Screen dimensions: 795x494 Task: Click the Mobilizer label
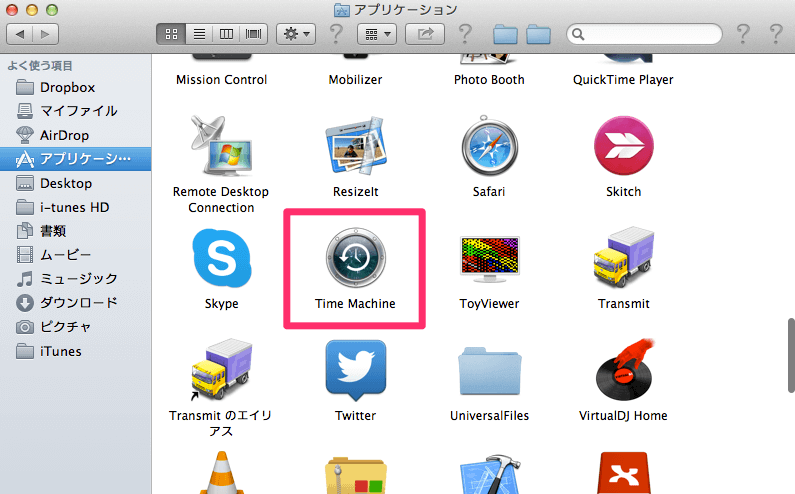[355, 80]
